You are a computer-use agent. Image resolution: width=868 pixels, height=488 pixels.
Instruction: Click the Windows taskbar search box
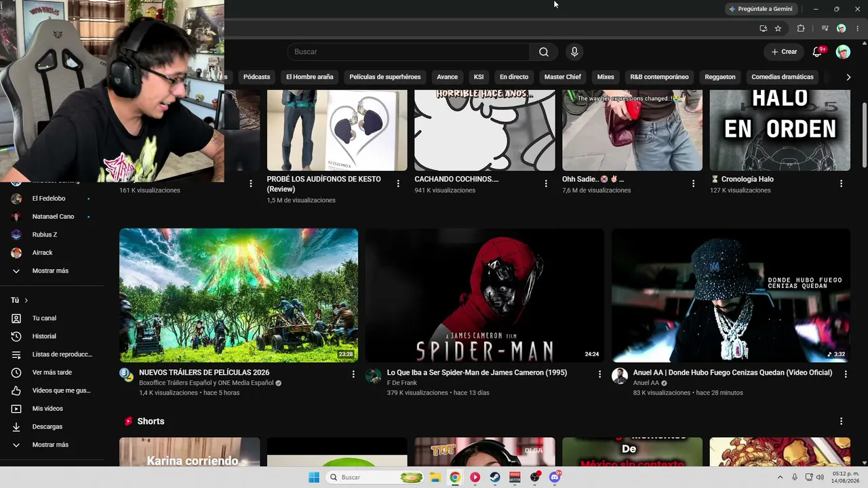[376, 477]
